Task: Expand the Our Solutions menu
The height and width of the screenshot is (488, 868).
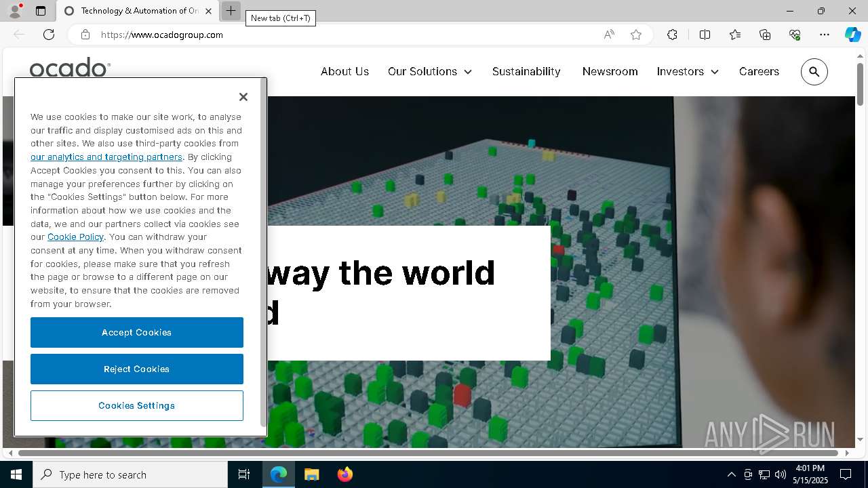Action: (x=430, y=71)
